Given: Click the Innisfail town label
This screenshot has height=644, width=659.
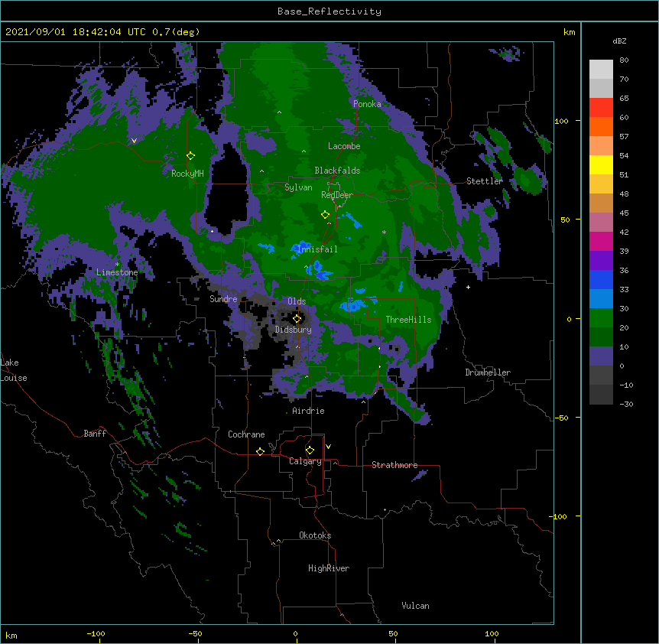Looking at the screenshot, I should coord(317,249).
